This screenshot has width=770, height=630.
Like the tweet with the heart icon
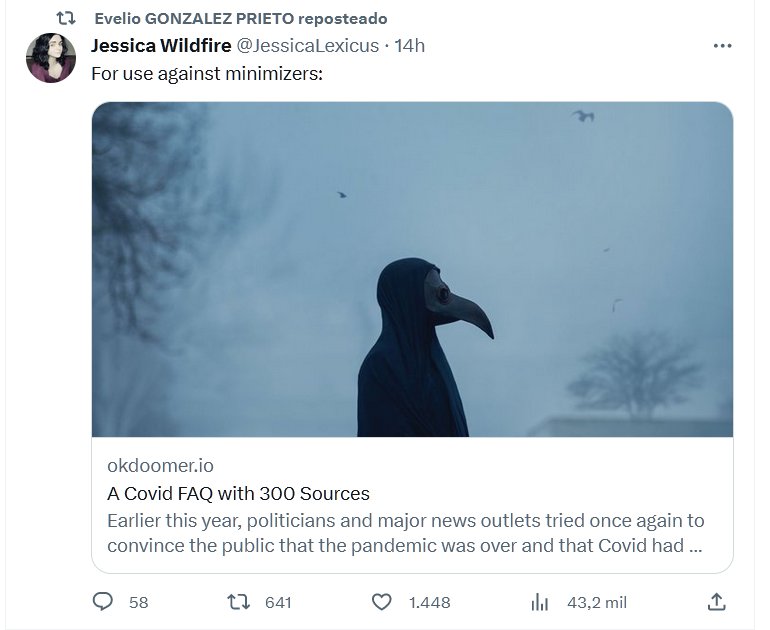click(x=381, y=601)
